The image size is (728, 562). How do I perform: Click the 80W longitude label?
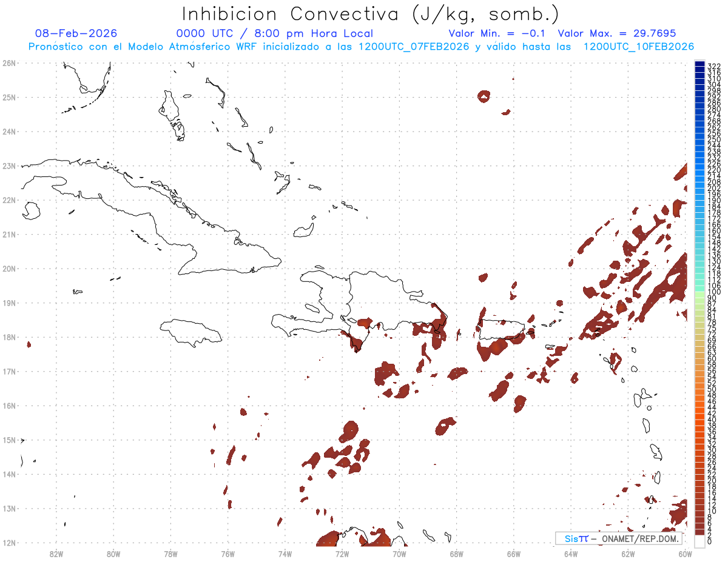click(113, 554)
